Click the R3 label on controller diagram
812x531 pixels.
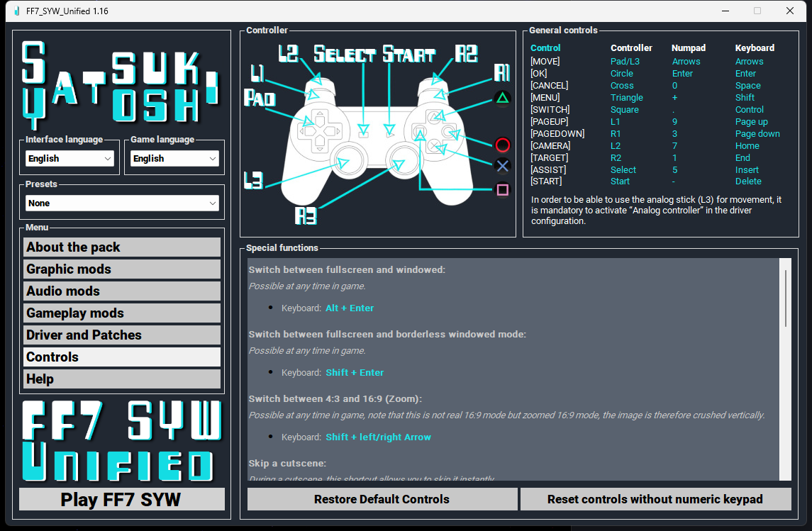[x=306, y=215]
